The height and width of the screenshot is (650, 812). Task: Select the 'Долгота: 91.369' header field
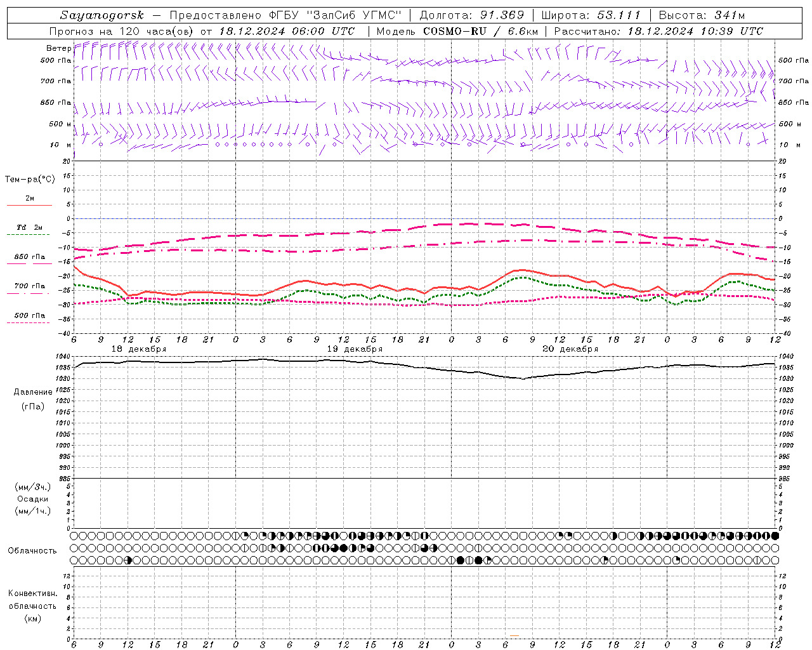click(x=473, y=15)
